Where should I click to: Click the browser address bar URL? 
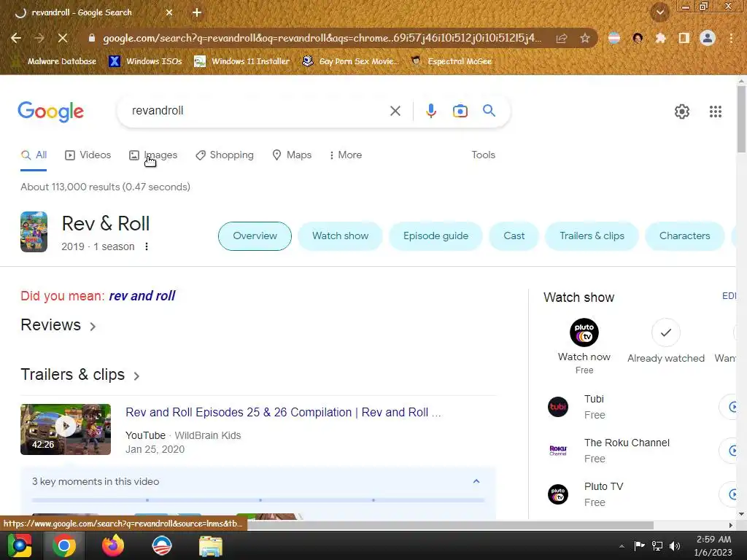point(322,38)
